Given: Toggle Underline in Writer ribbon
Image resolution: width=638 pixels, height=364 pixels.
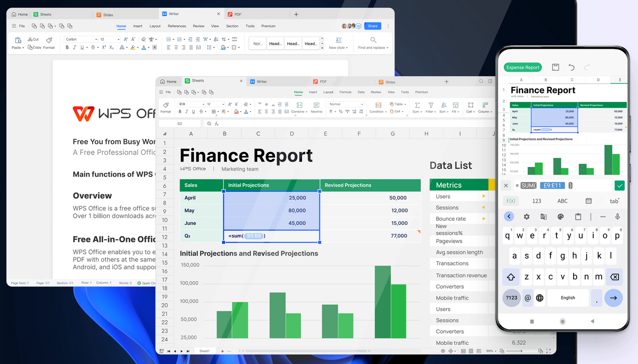Looking at the screenshot, I should click(x=83, y=47).
